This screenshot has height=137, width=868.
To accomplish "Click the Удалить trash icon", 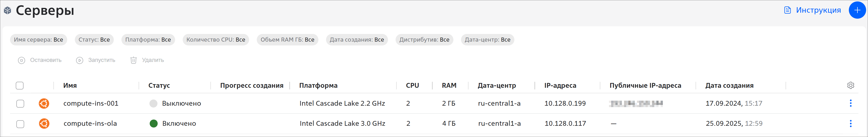I will pyautogui.click(x=133, y=60).
